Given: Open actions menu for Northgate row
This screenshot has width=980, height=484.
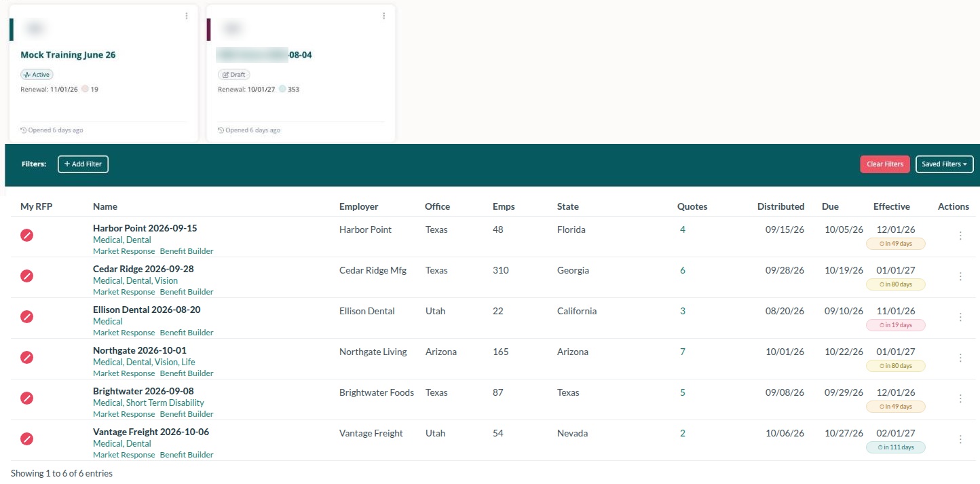Looking at the screenshot, I should pyautogui.click(x=960, y=358).
